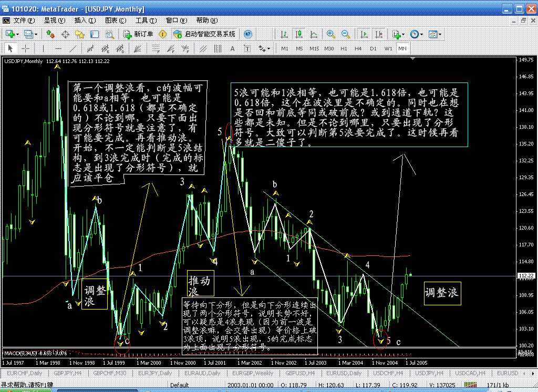Expand the Profiles dropdown arrow
The width and height of the screenshot is (538, 392).
click(36, 34)
